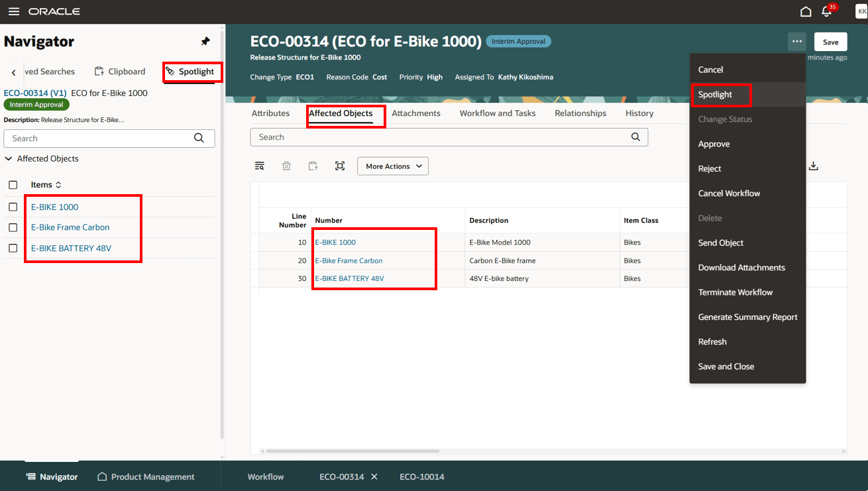Collapse the Affected Objects section in Navigator
The width and height of the screenshot is (868, 491).
pyautogui.click(x=9, y=158)
